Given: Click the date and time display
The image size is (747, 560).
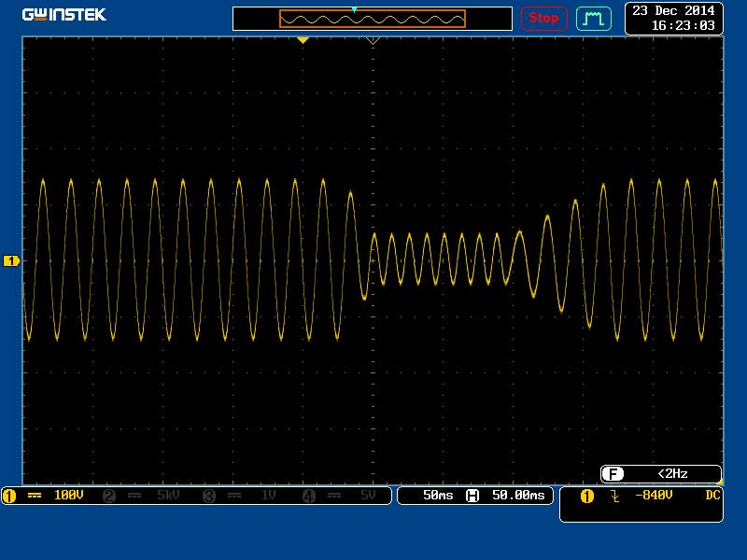Looking at the screenshot, I should click(673, 18).
